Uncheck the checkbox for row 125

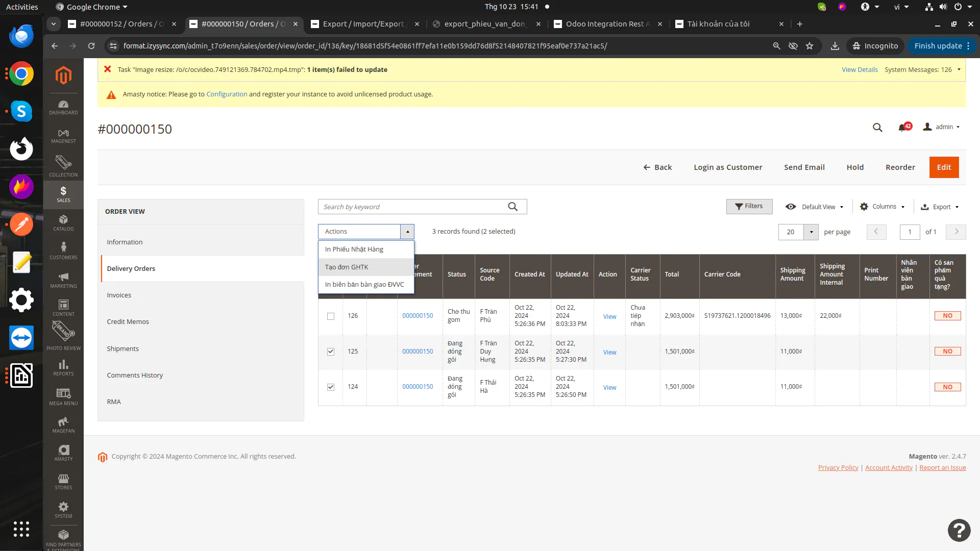(x=331, y=352)
